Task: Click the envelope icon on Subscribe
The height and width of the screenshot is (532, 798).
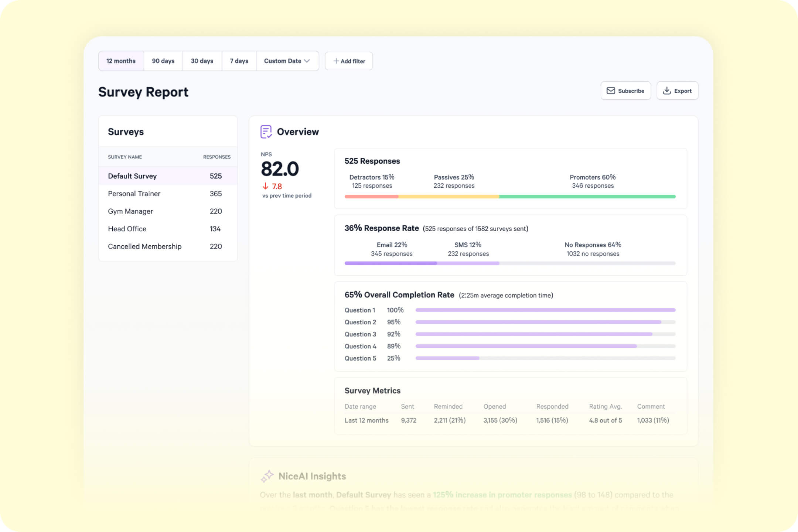Action: pos(611,91)
